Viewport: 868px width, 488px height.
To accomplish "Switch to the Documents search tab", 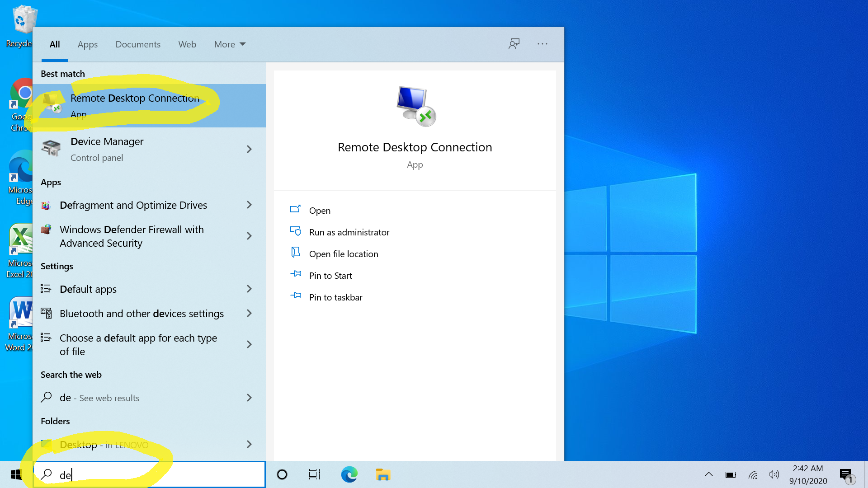I will tap(138, 44).
